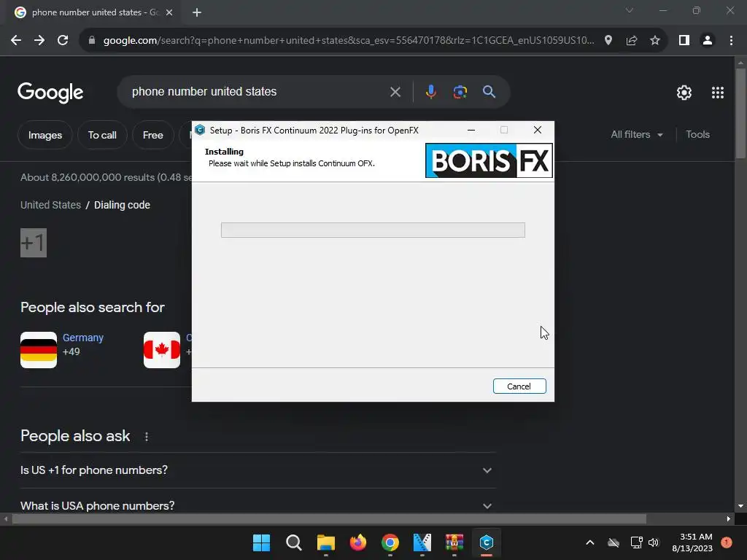Clear the Google search box
747x560 pixels.
click(x=395, y=92)
